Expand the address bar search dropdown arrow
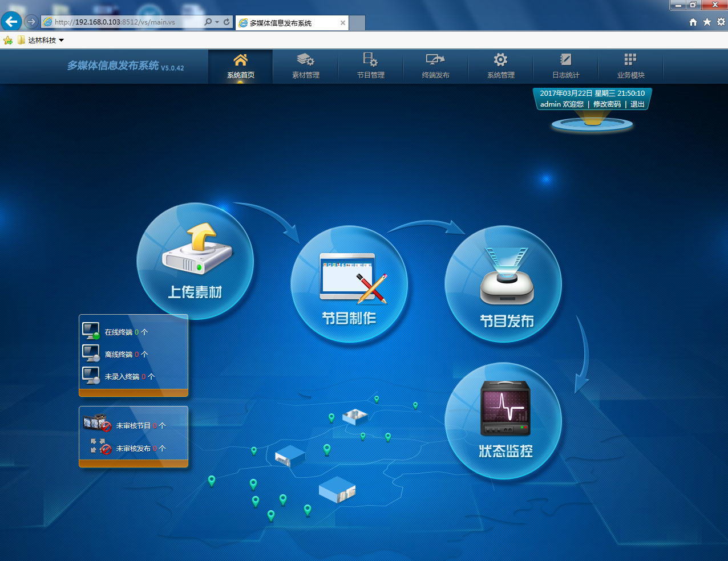This screenshot has width=728, height=561. (x=217, y=22)
